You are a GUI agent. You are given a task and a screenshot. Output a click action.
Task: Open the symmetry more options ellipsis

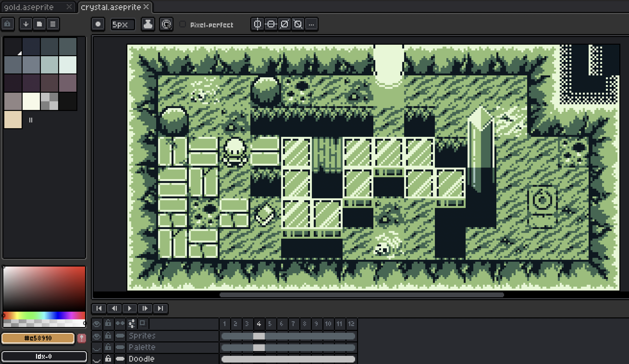click(311, 24)
